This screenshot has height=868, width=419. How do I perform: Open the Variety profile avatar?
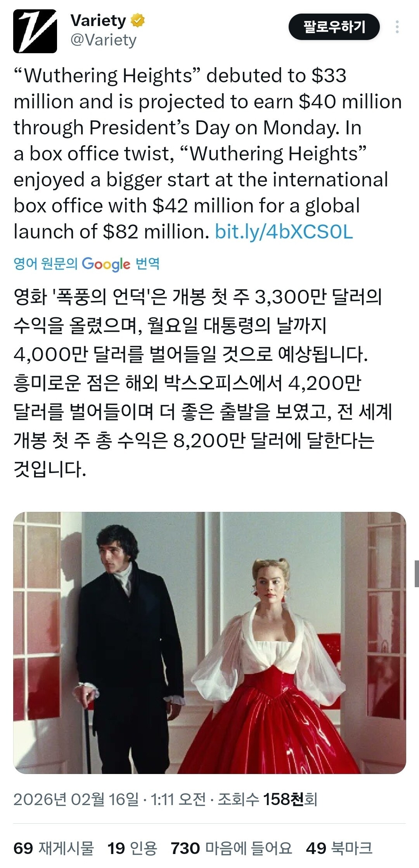tap(35, 31)
